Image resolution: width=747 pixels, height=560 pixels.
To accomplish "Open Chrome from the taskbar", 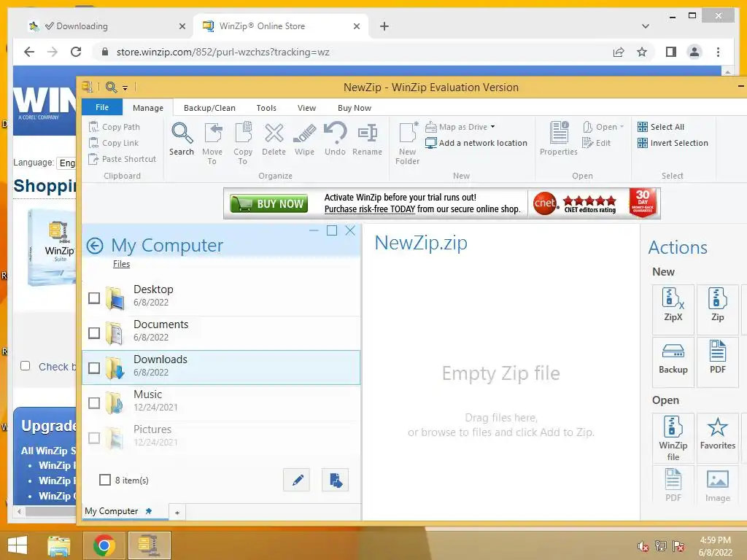I will point(104,545).
